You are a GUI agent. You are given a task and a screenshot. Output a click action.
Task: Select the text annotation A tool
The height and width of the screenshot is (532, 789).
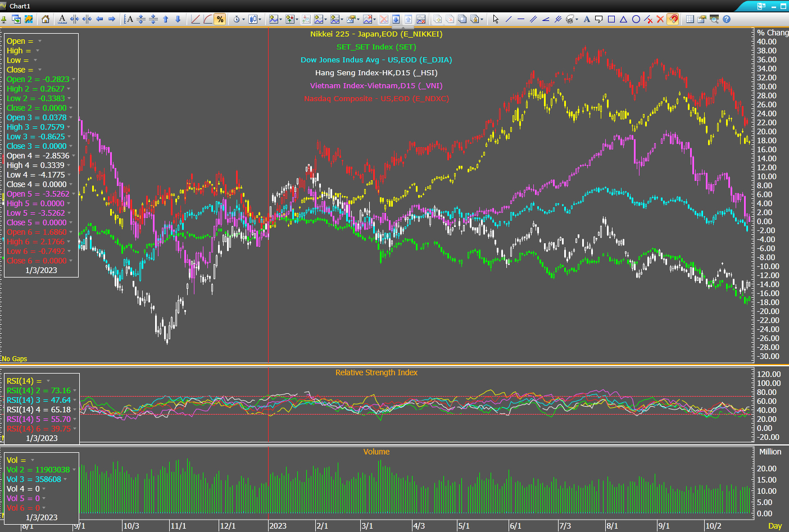pos(587,19)
